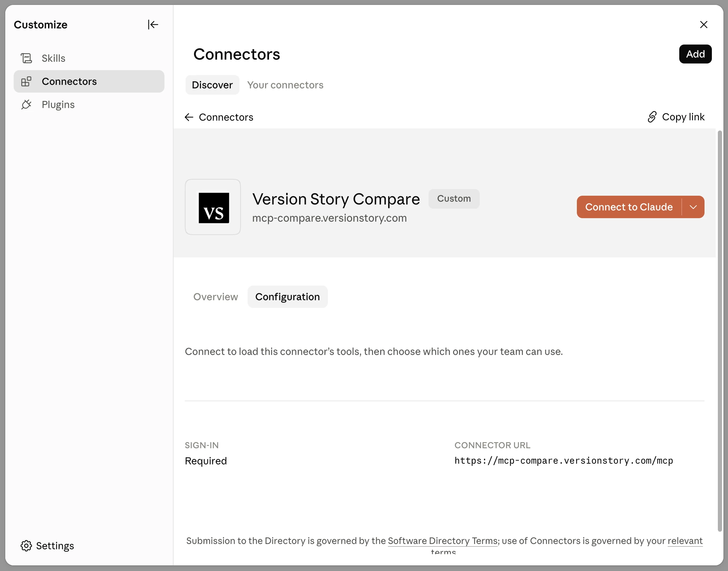Click the Required sign-in value

pyautogui.click(x=206, y=461)
